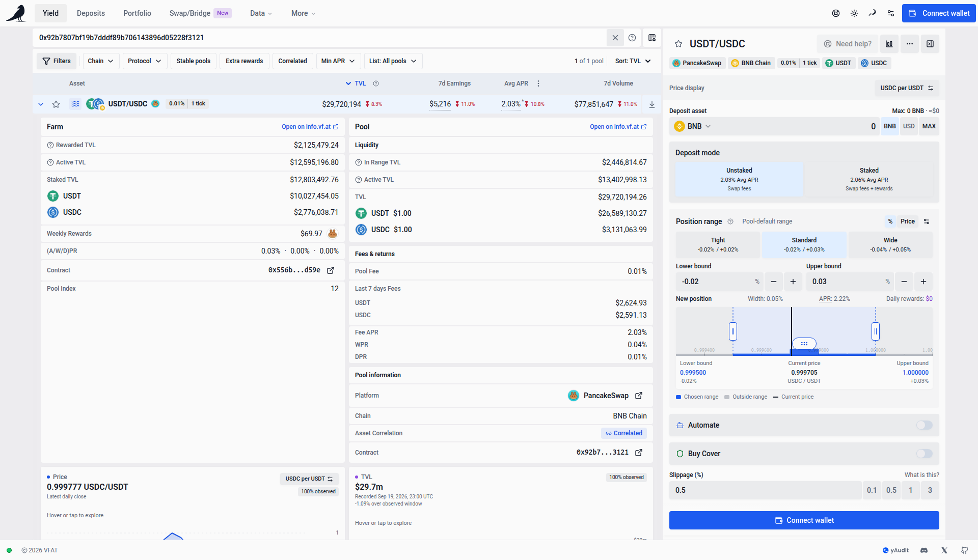Screen dimensions: 978x560
Task: Star USDT/USDC in deposit panel header
Action: [678, 44]
